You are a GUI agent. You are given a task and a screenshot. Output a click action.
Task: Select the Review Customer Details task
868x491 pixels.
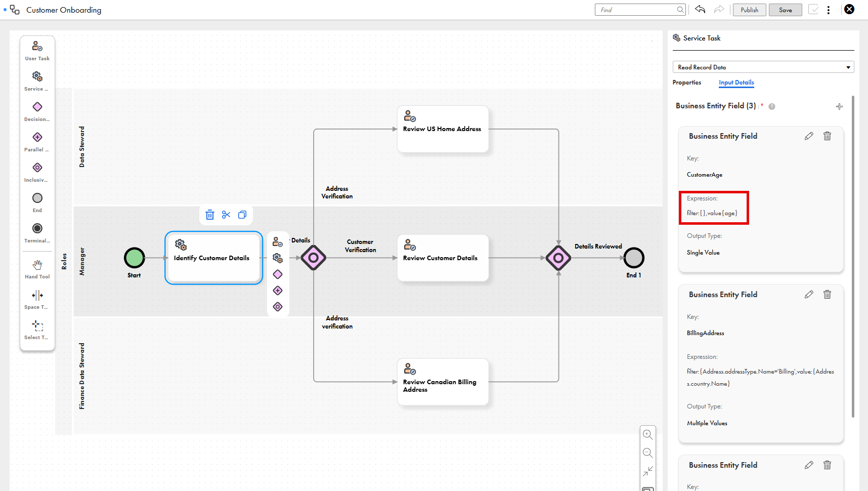click(x=443, y=258)
